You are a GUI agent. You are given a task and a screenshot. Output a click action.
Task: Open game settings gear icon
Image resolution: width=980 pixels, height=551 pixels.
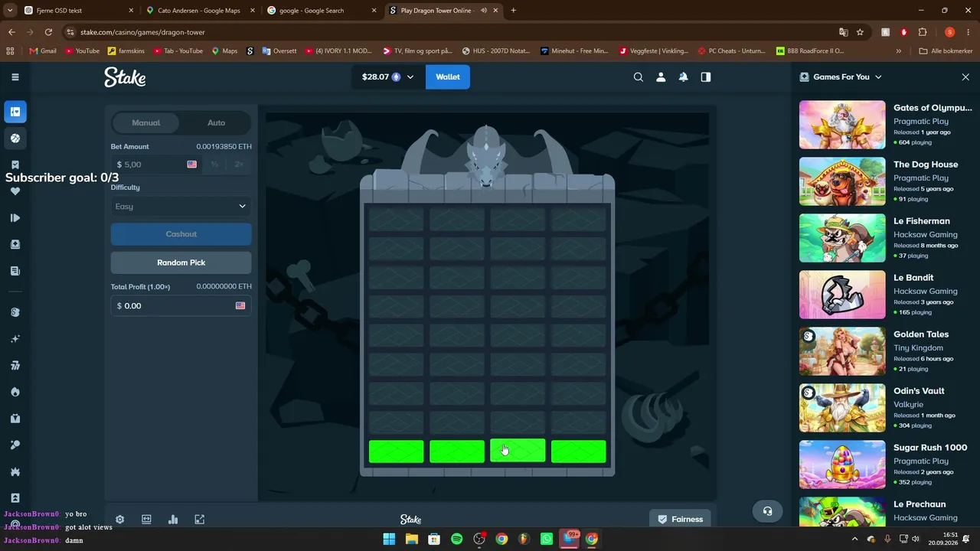click(x=119, y=519)
